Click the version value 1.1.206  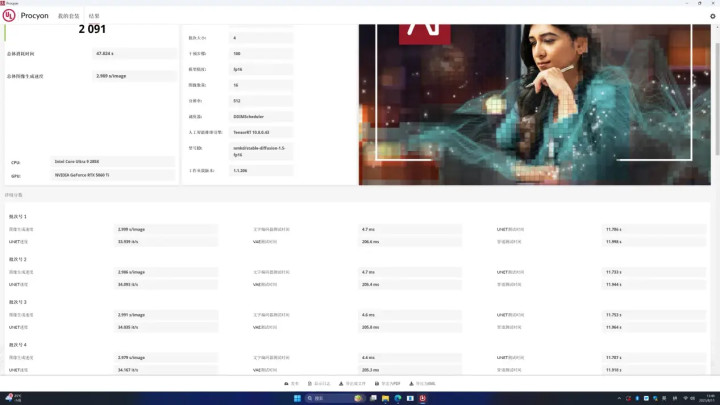pos(261,170)
